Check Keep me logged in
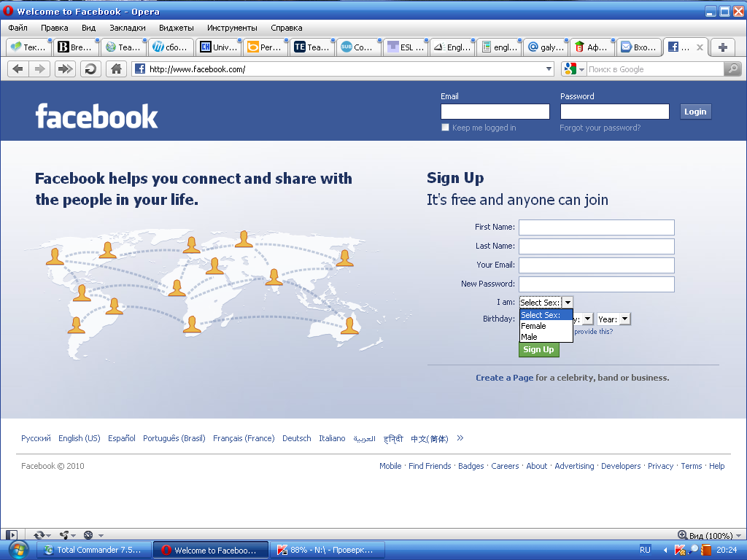 [445, 127]
